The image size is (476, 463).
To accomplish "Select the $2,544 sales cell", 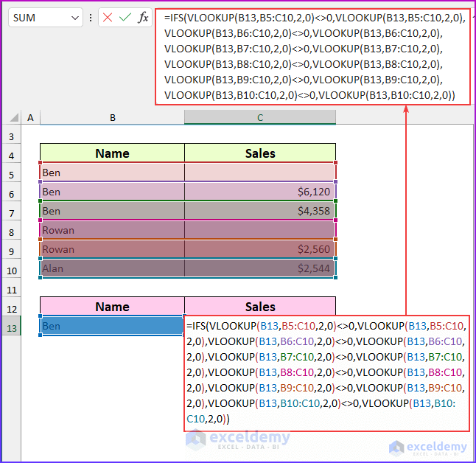I will coord(260,268).
